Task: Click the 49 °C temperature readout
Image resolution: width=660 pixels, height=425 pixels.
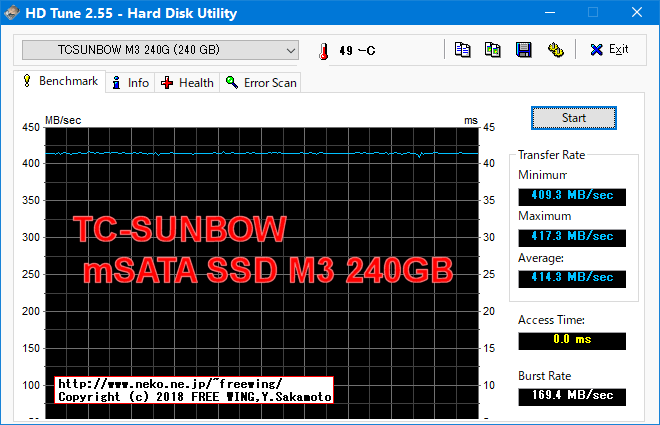Action: point(357,51)
